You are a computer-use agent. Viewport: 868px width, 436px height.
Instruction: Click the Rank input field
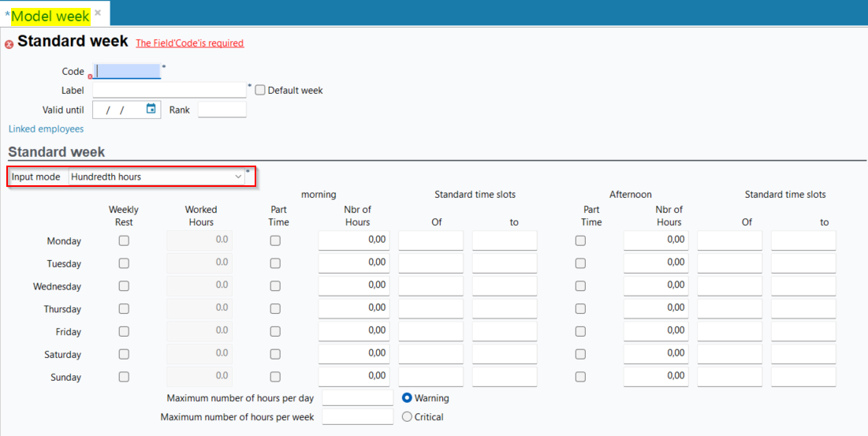222,110
